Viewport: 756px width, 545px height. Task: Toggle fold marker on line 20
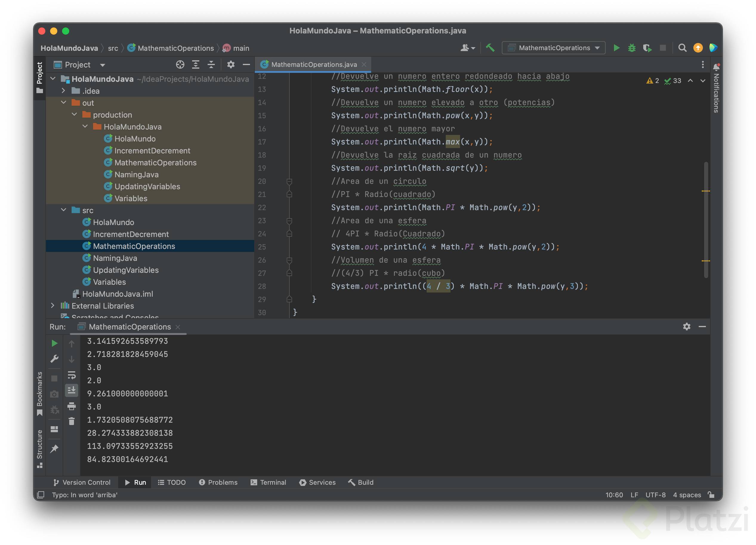pos(289,181)
